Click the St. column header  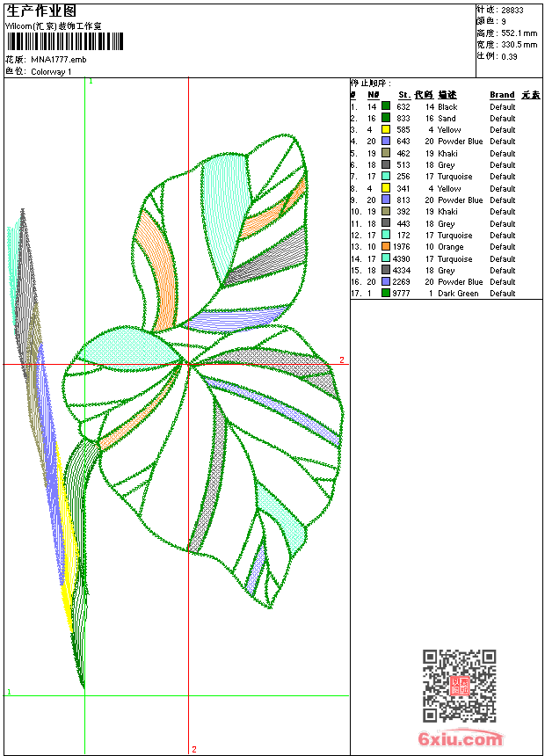point(403,95)
